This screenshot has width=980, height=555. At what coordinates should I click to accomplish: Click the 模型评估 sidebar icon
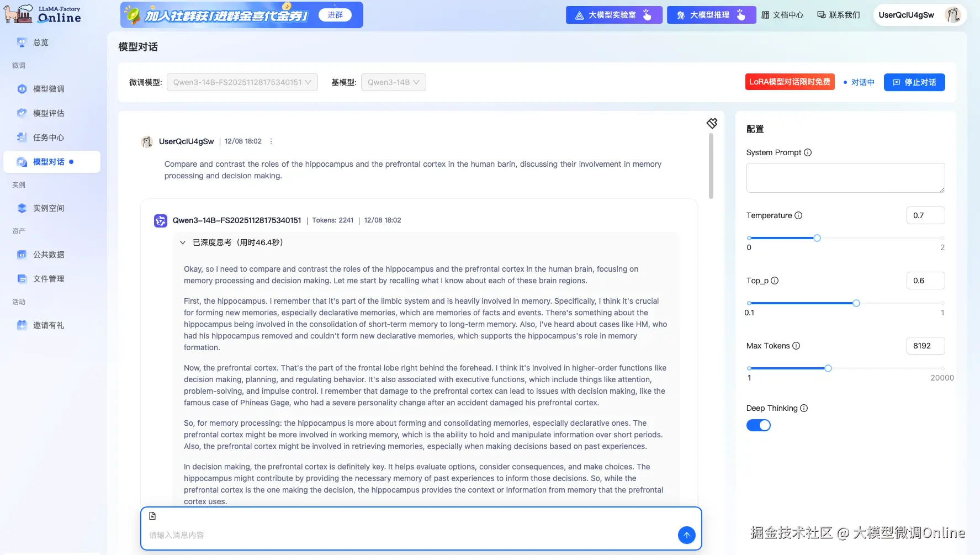click(22, 113)
